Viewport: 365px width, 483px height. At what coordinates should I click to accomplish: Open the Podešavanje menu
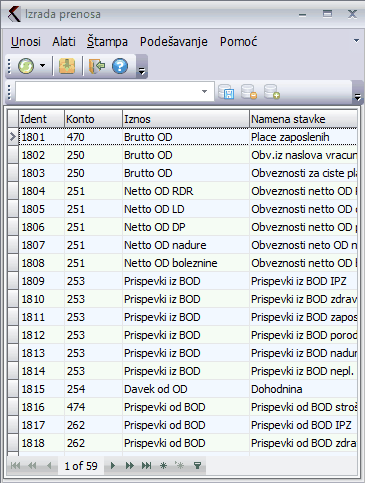tap(174, 42)
